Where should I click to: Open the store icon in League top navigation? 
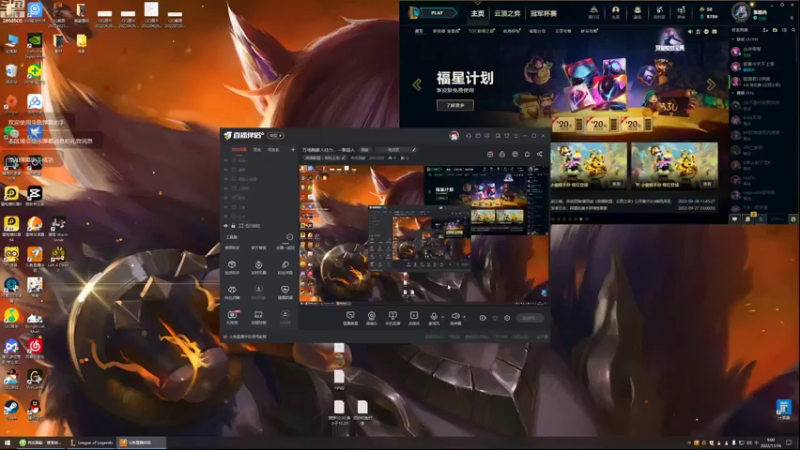(x=681, y=12)
